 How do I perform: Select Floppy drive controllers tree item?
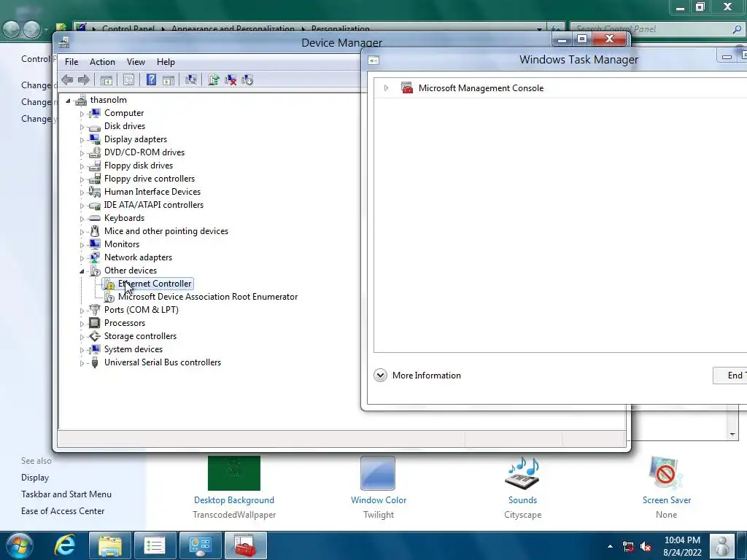click(150, 179)
